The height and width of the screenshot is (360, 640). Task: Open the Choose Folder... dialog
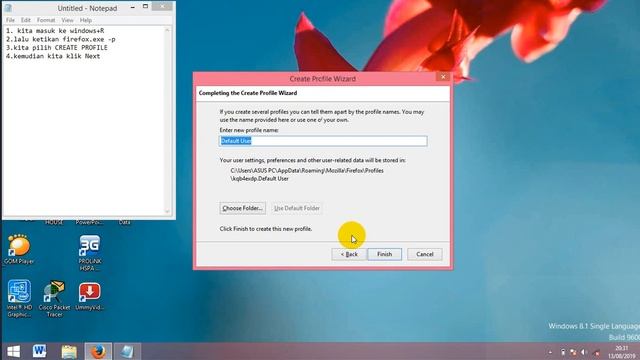(242, 208)
